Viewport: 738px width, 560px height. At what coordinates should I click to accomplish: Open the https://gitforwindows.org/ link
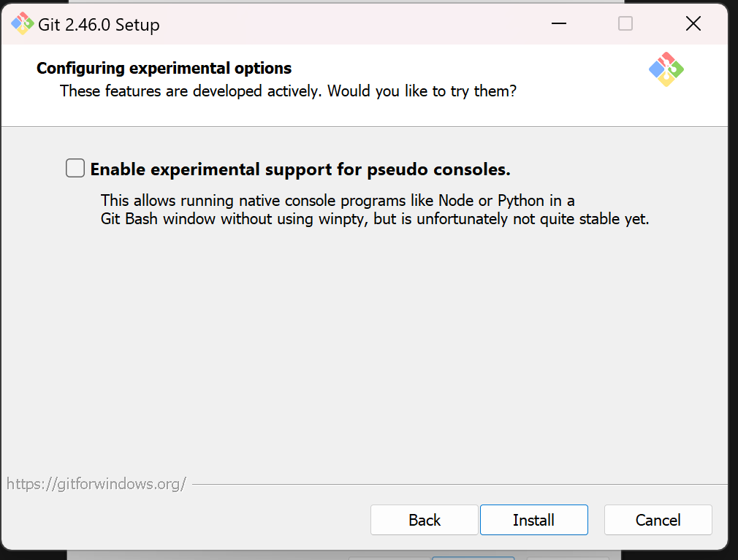click(96, 484)
